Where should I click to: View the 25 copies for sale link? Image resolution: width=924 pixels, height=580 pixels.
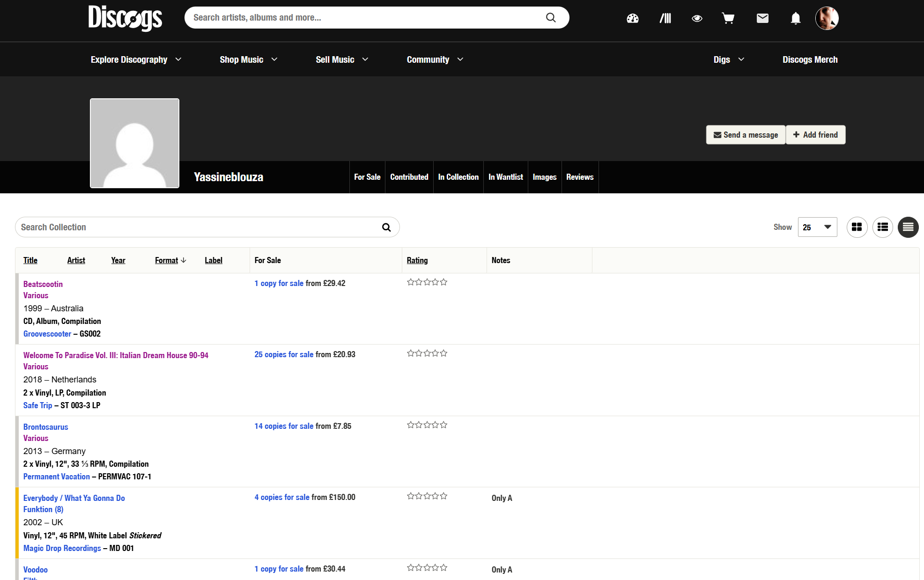click(284, 354)
